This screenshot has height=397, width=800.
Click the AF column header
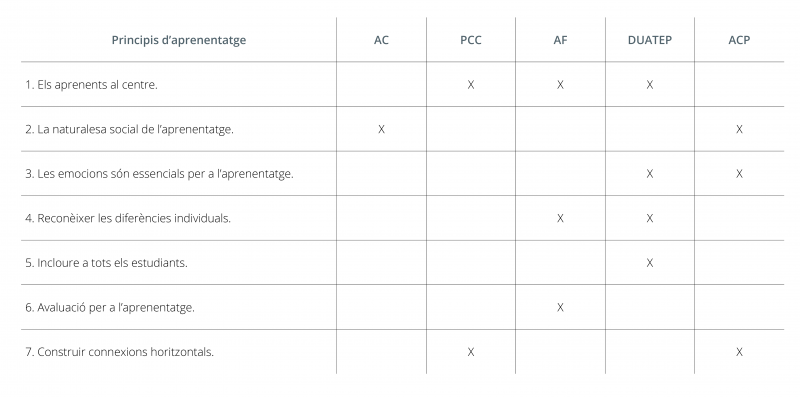click(x=560, y=40)
